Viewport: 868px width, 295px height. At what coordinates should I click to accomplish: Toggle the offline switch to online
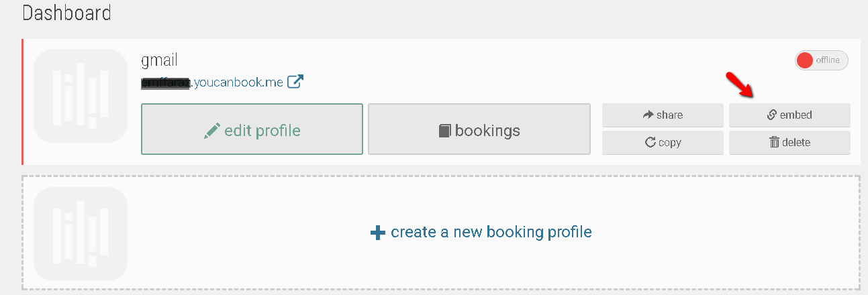point(822,60)
